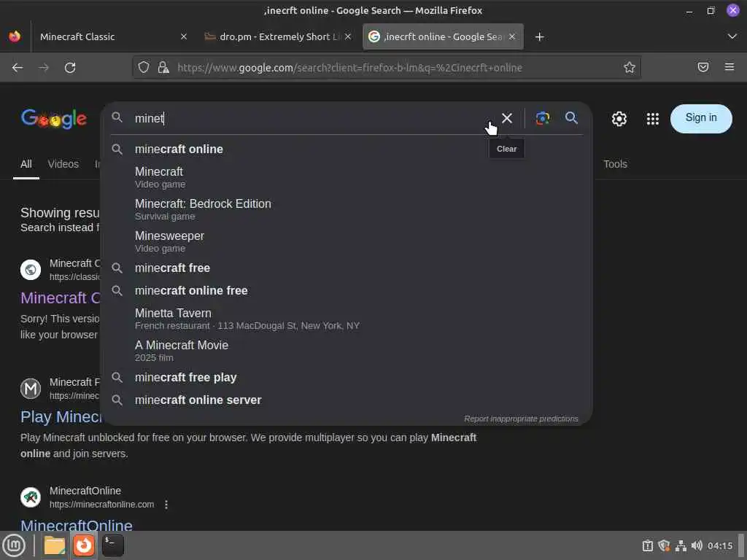Click the Firefox URL address bar
The image size is (747, 560).
click(386, 68)
